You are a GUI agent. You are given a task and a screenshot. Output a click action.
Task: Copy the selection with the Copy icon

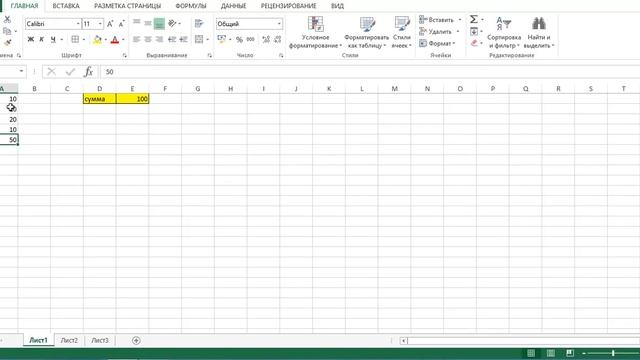pos(7,31)
